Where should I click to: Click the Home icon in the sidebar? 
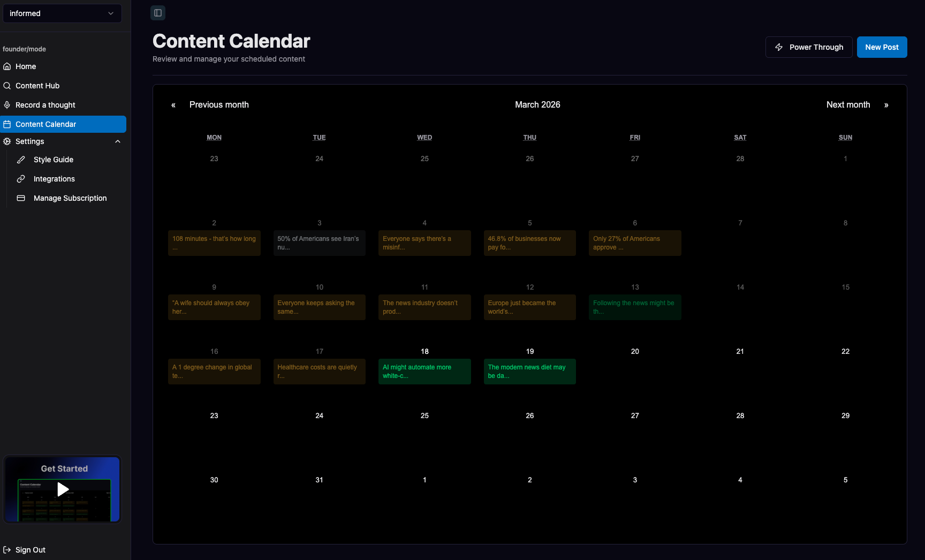(7, 66)
